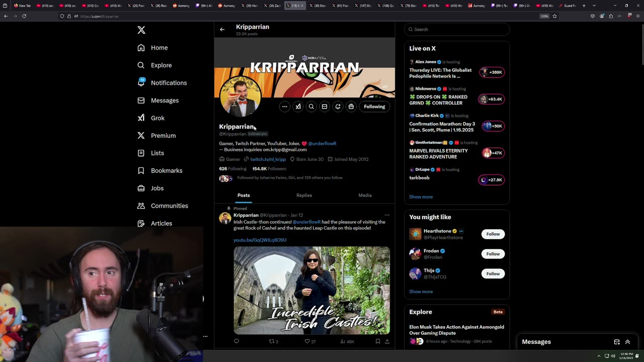Compose new message in Messages drawer
Screen dimensions: 644x362
tap(617, 342)
